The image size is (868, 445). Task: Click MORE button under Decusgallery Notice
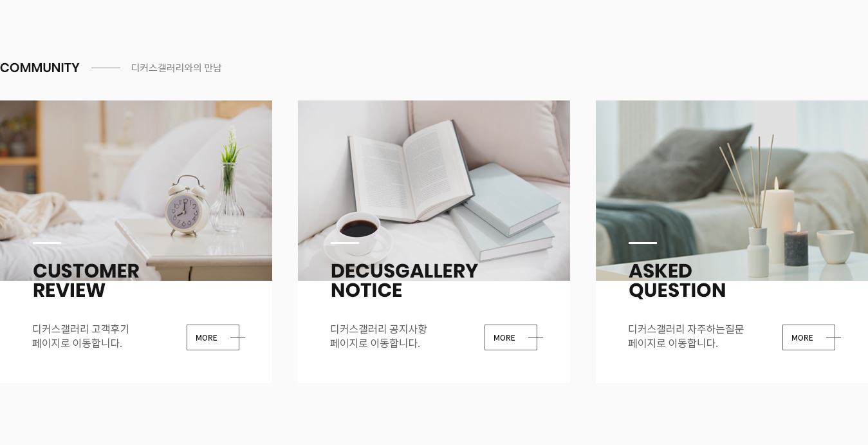[x=511, y=337]
